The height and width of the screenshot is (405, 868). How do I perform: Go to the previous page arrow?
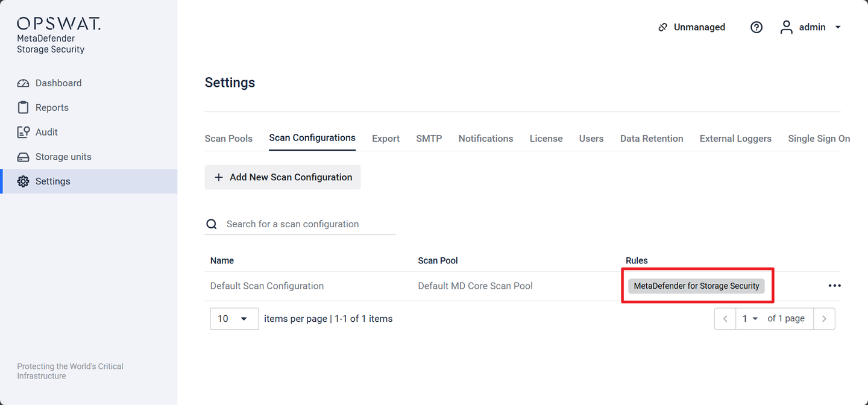[x=725, y=319]
